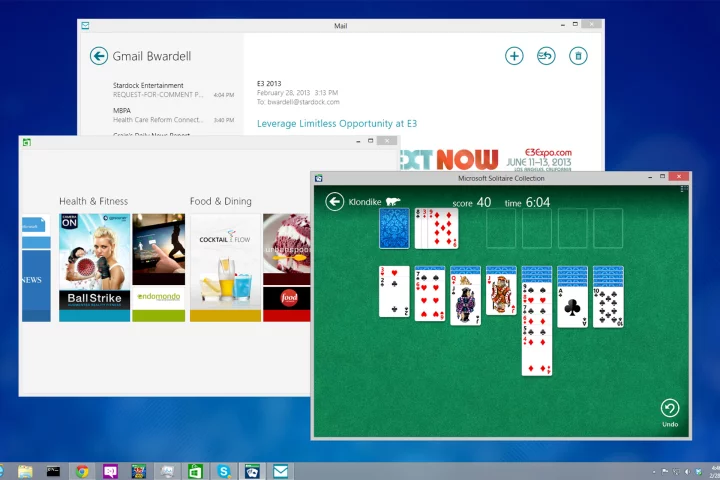Open the Action Center flag in the system tray

tap(665, 471)
